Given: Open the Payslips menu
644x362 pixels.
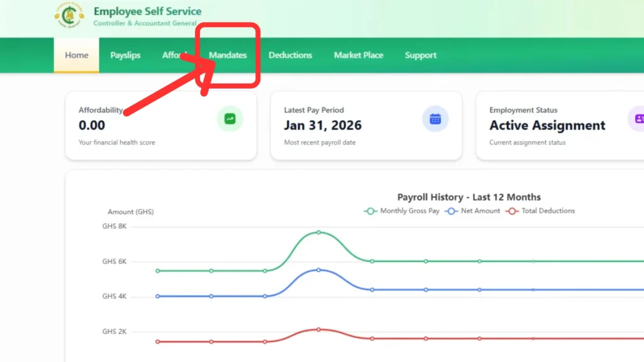Looking at the screenshot, I should 125,55.
